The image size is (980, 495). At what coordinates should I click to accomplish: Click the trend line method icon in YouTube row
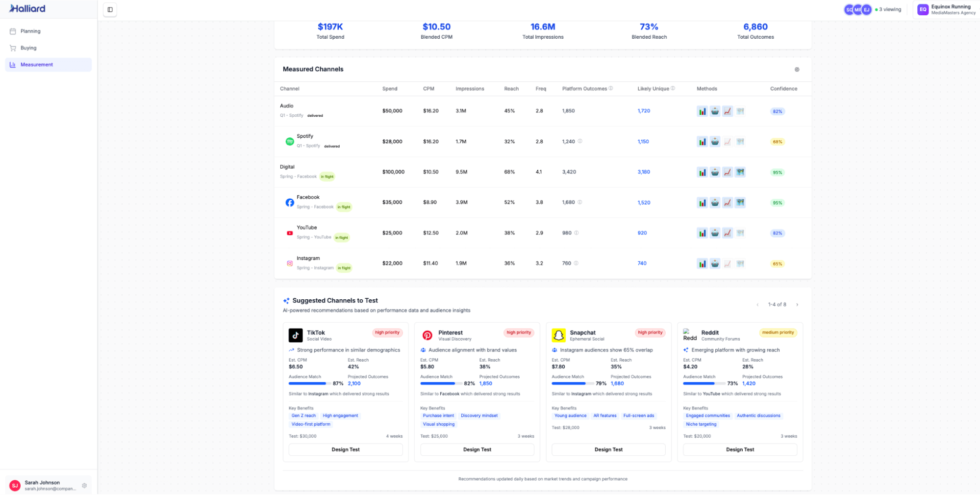[x=728, y=233]
